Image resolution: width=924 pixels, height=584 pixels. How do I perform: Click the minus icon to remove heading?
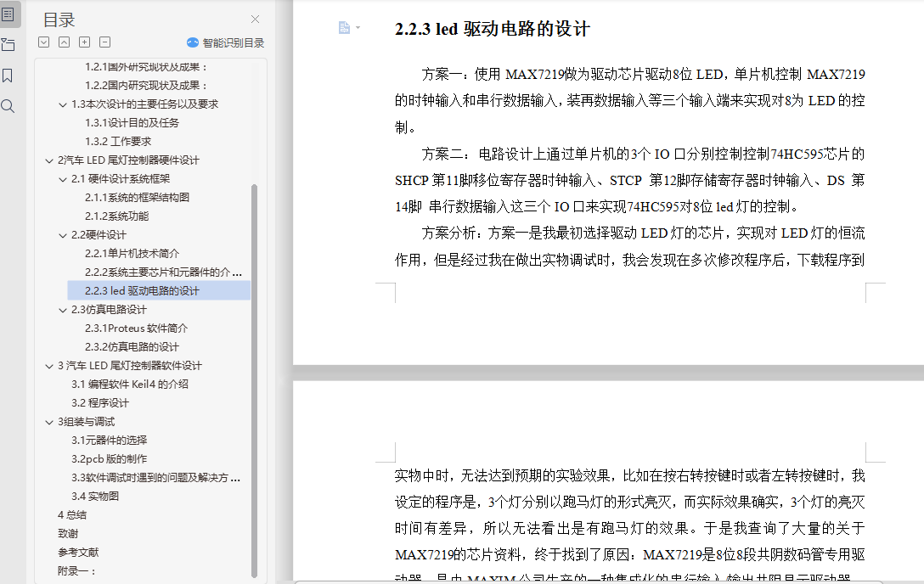(x=105, y=42)
